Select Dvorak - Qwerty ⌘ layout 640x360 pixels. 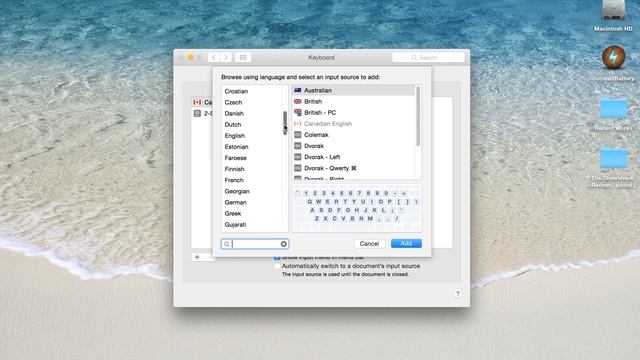[353, 168]
